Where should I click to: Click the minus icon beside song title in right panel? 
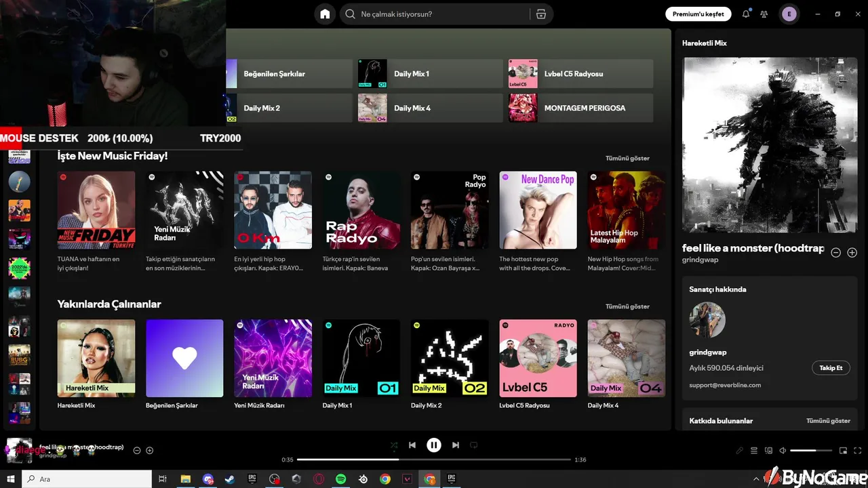tap(836, 253)
